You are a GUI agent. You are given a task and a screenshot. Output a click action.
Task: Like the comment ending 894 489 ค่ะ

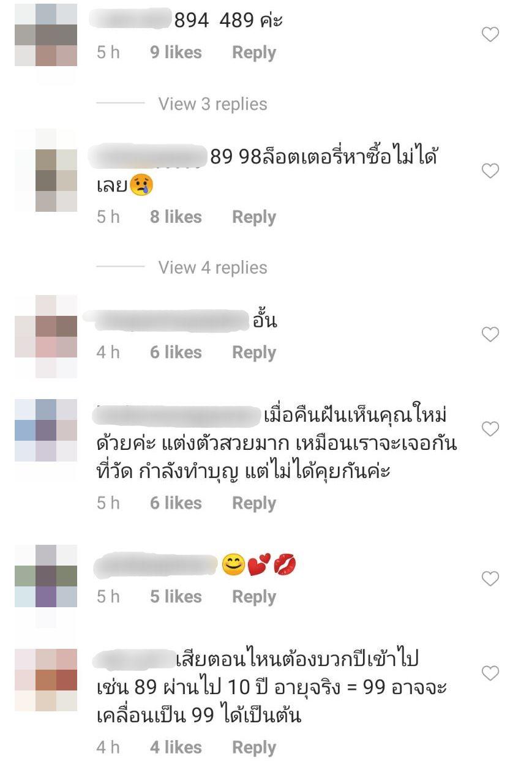click(x=490, y=35)
